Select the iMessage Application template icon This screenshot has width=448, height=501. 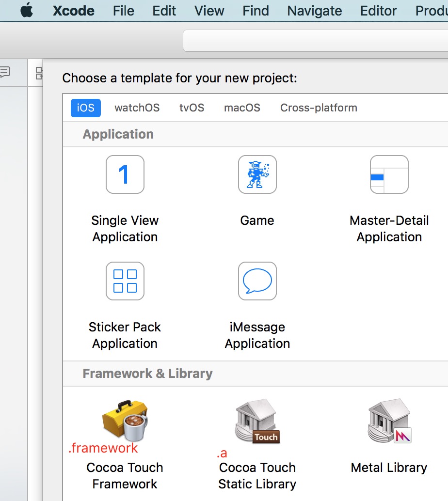(257, 281)
